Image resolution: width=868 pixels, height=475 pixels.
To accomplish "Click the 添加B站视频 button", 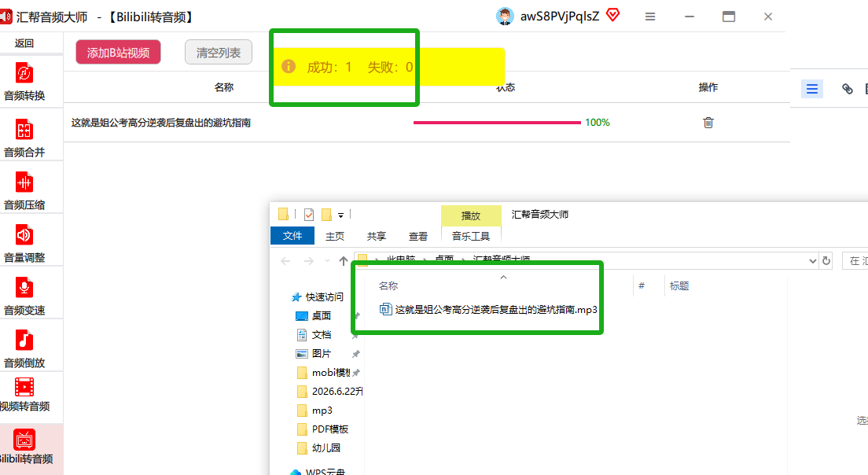I will click(119, 52).
